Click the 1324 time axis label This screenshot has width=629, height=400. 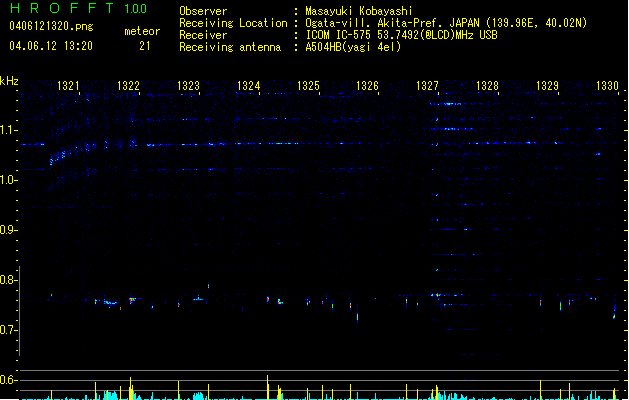point(248,86)
